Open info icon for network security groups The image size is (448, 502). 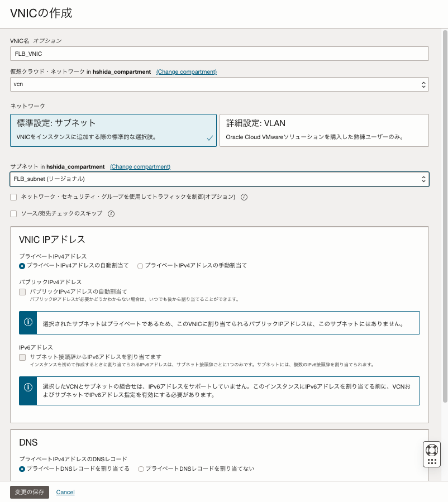[x=244, y=197]
